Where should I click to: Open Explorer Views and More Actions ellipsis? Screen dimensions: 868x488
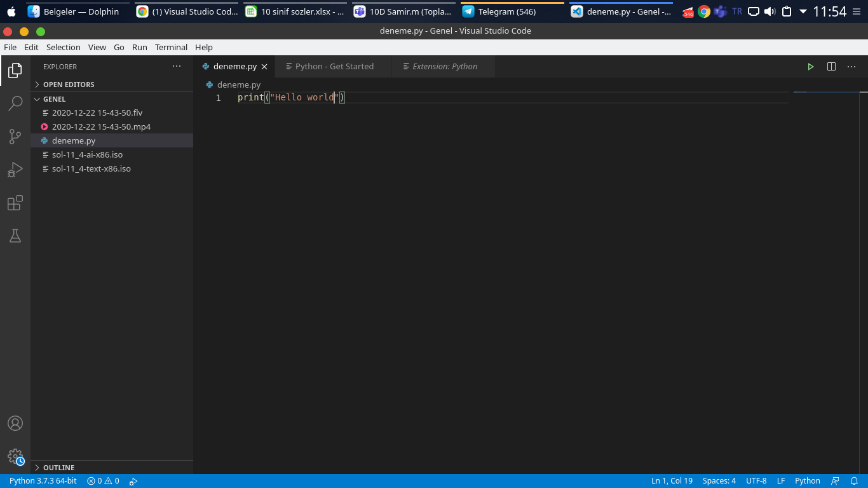tap(177, 67)
